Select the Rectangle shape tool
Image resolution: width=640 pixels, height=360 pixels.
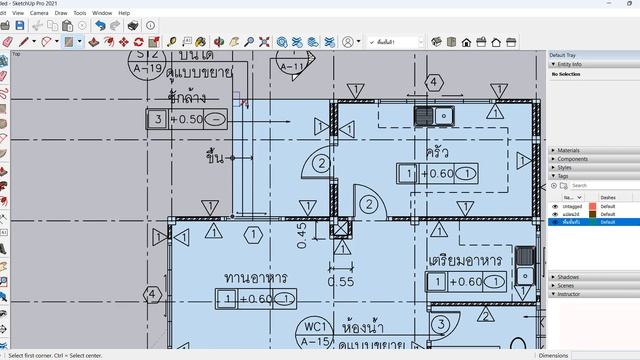69,42
